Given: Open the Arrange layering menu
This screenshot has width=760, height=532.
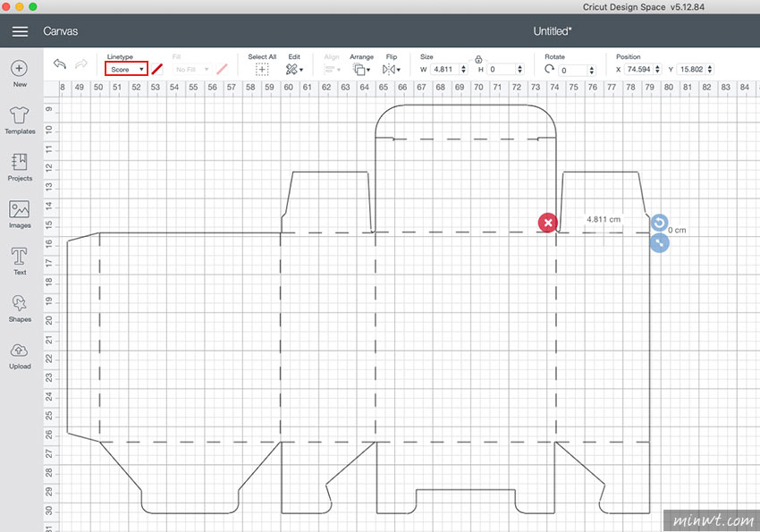Looking at the screenshot, I should (x=361, y=69).
